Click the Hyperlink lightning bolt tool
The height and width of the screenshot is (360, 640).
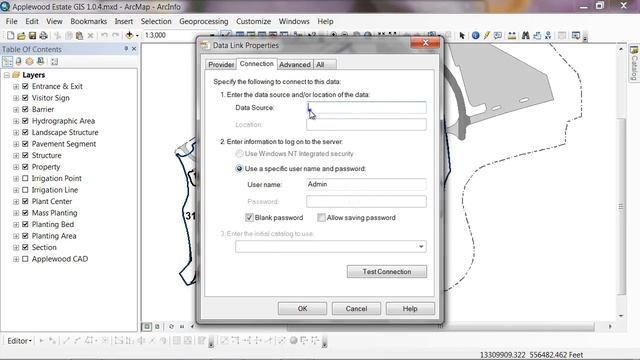pos(487,36)
